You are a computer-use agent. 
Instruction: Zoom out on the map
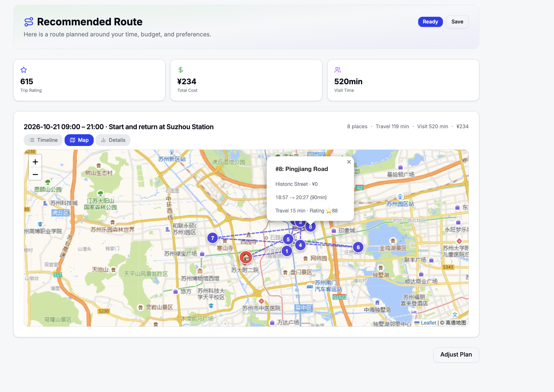tap(35, 174)
